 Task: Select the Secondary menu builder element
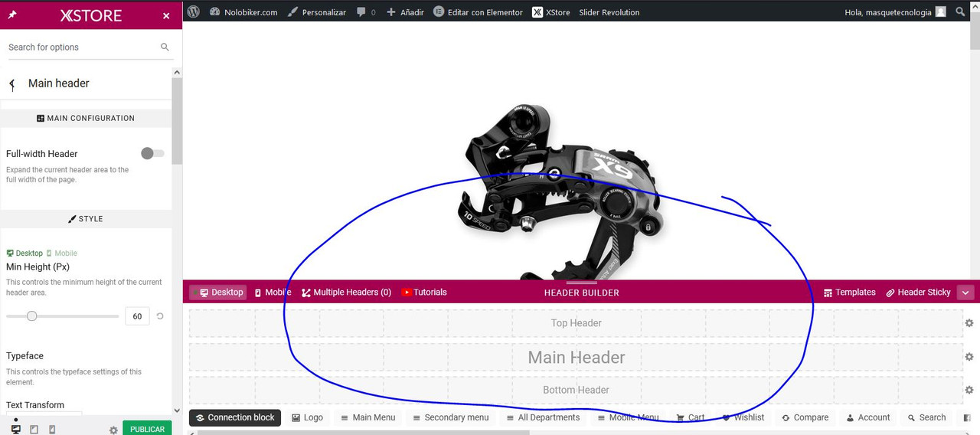point(450,417)
